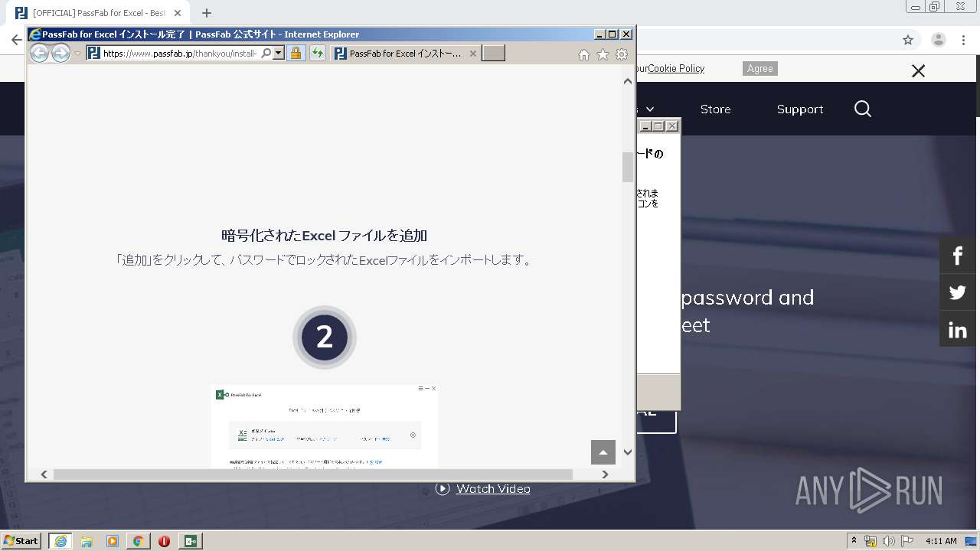Click the back-to-top arrow button on page
This screenshot has height=551, width=980.
[603, 452]
